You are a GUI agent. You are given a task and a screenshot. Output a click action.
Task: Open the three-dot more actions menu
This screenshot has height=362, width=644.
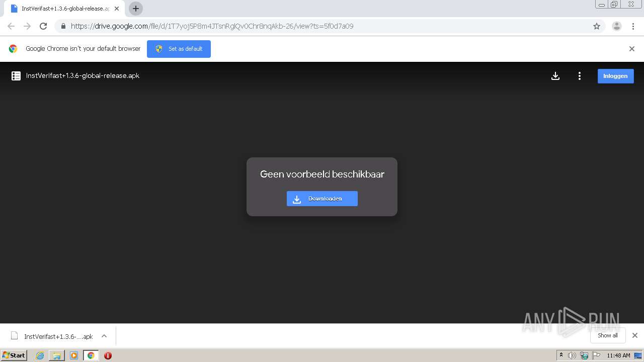580,76
